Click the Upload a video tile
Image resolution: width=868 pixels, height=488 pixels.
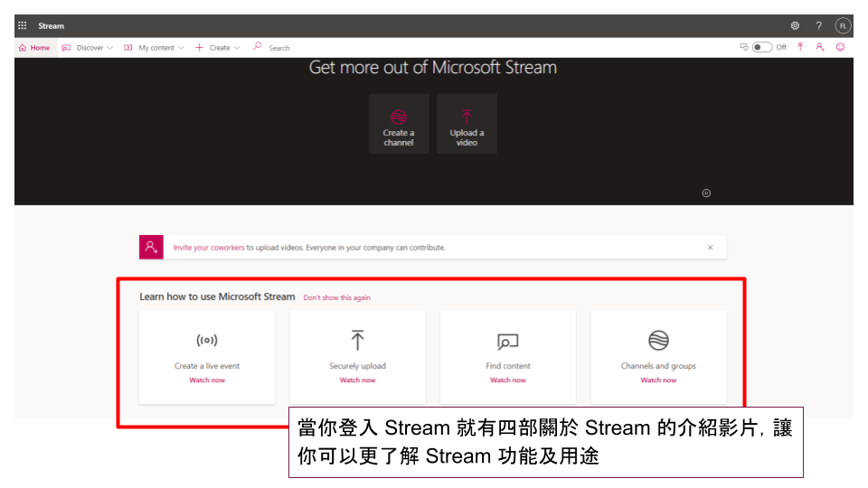(x=467, y=124)
